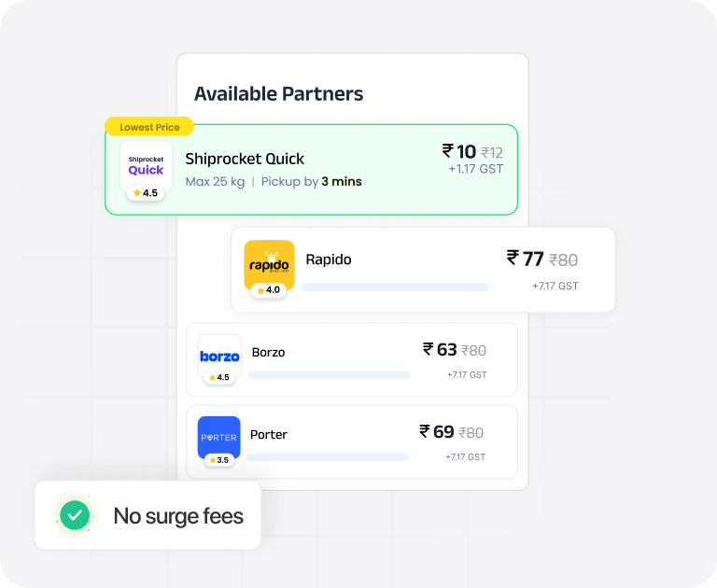Click the Rapido logo icon
The width and height of the screenshot is (717, 588).
click(x=269, y=265)
